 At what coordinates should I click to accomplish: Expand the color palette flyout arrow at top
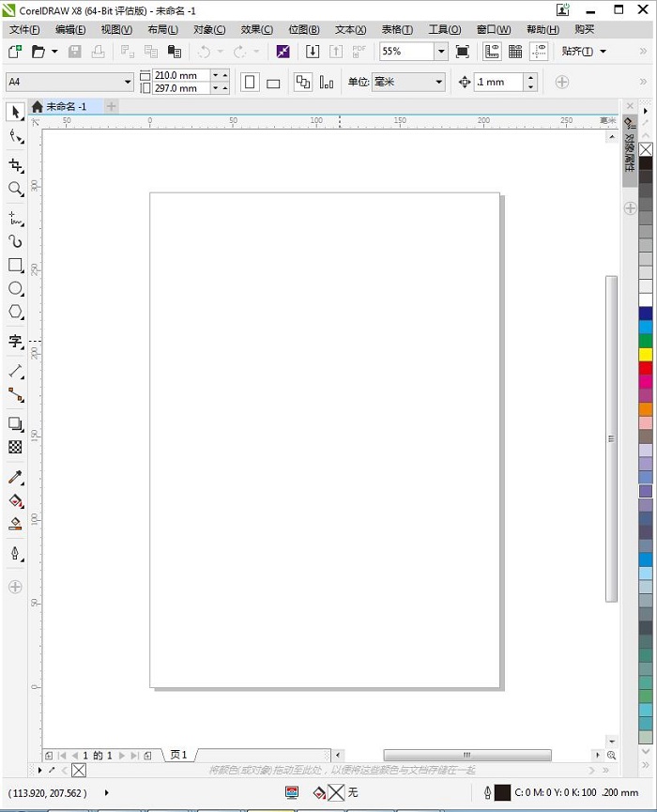(646, 111)
